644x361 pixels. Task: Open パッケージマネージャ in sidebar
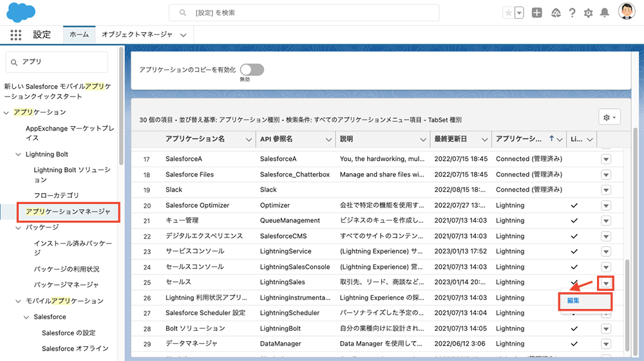[66, 284]
